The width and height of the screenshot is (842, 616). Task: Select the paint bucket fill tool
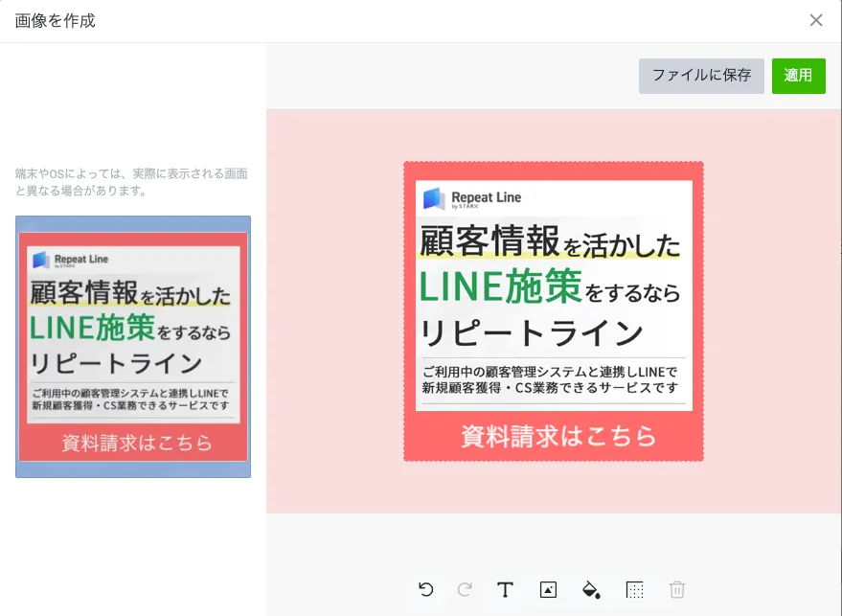(591, 590)
